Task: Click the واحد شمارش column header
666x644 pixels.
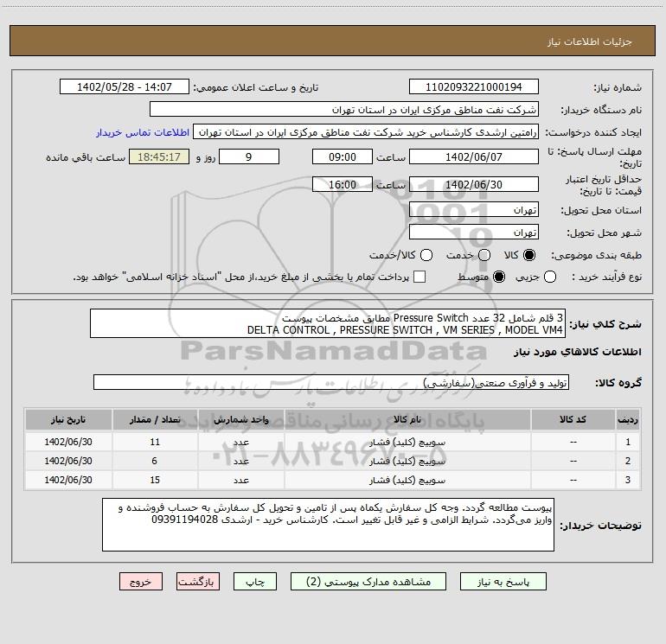Action: pyautogui.click(x=240, y=420)
